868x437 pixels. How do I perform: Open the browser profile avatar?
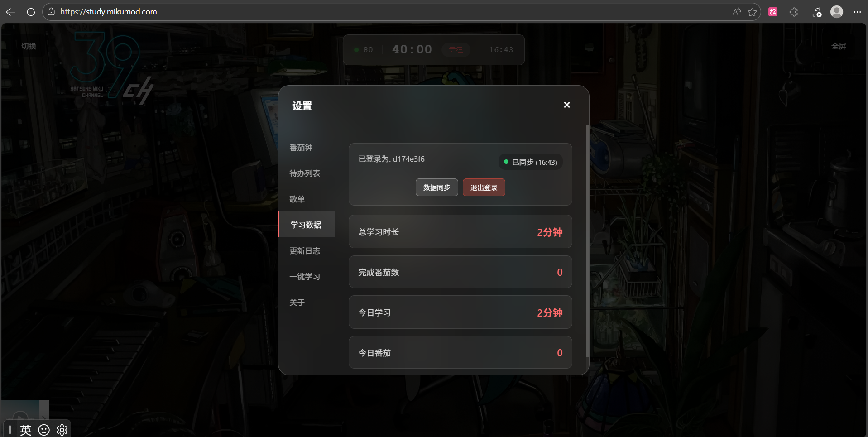point(837,12)
